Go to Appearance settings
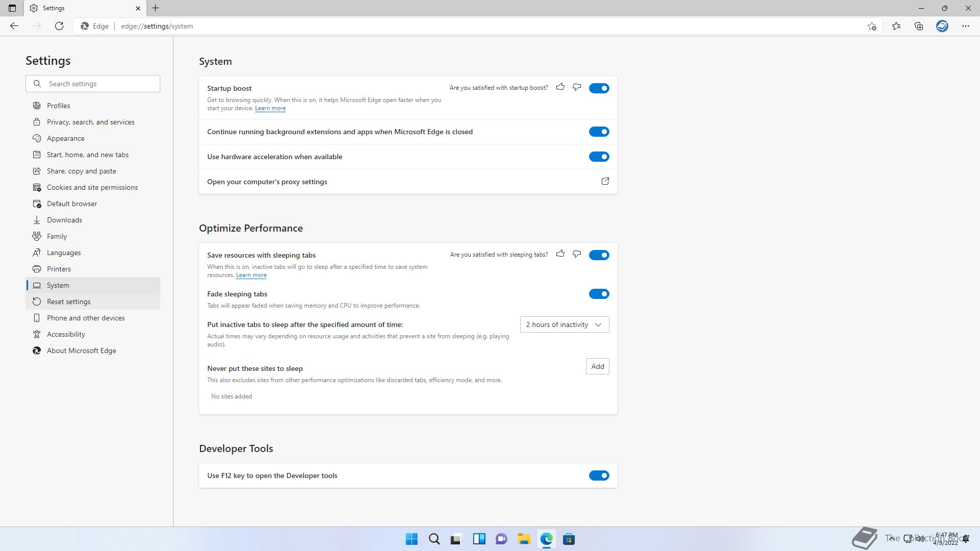The width and height of the screenshot is (980, 551). click(93, 138)
